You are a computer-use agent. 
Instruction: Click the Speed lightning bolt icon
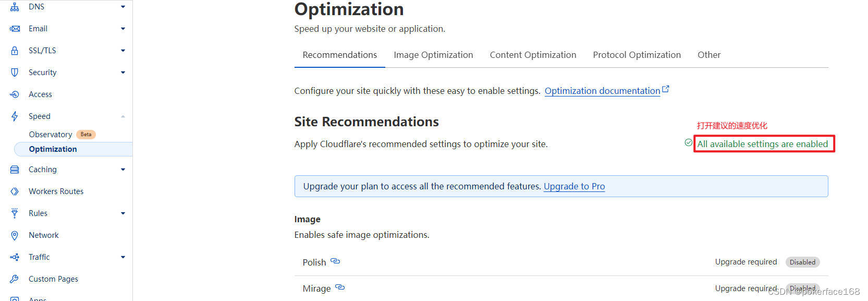15,116
